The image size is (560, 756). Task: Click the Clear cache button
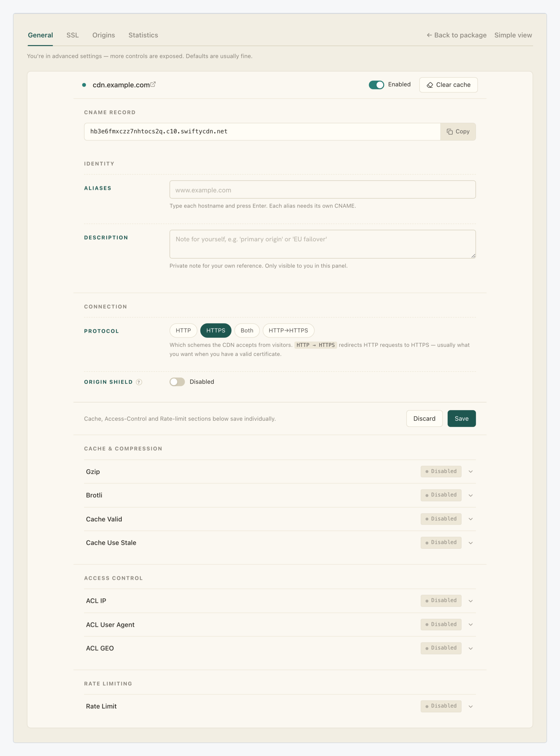(x=448, y=85)
